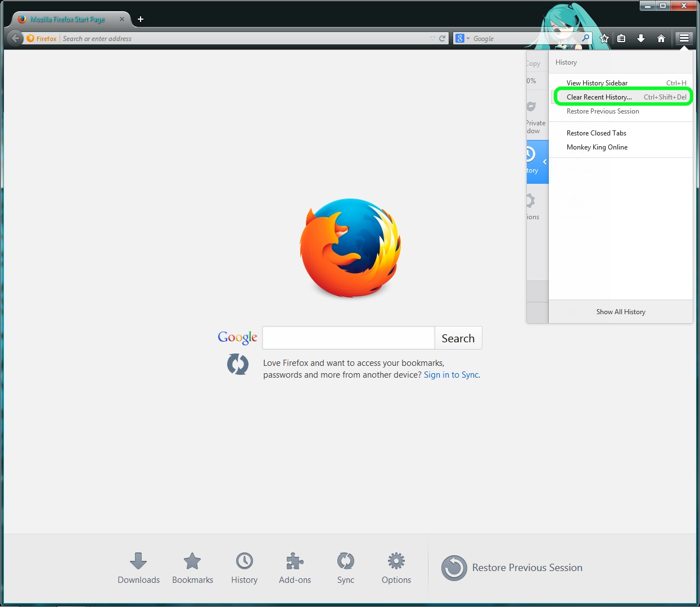The image size is (700, 607).
Task: Open the Downloads arrow in toolbar
Action: point(640,38)
